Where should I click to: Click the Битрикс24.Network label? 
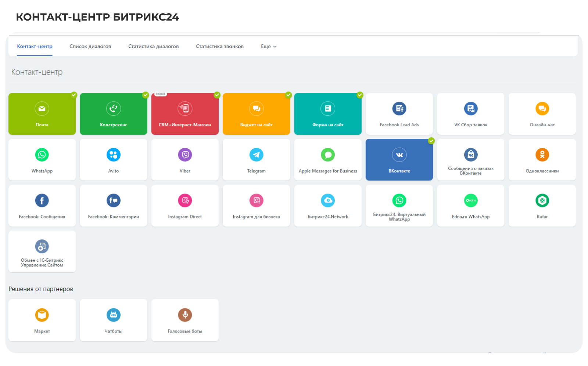328,217
